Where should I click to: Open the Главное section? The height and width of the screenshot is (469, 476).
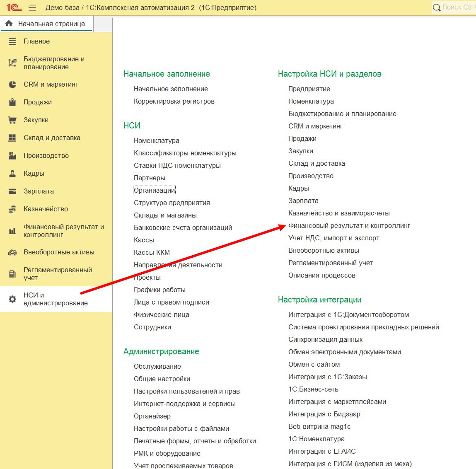click(x=36, y=41)
